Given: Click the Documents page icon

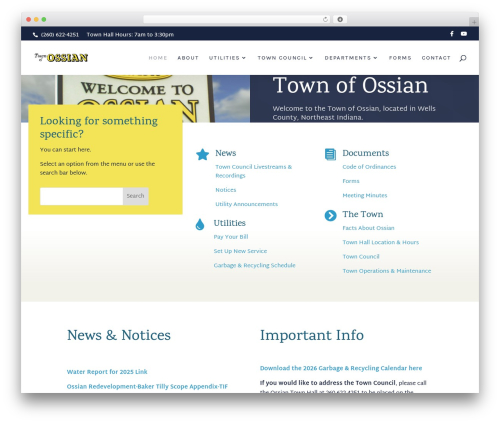Looking at the screenshot, I should (330, 154).
